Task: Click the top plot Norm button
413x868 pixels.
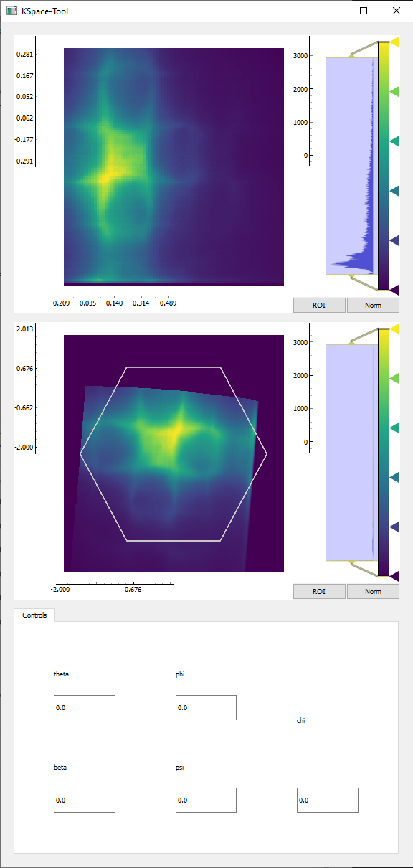Action: point(373,305)
